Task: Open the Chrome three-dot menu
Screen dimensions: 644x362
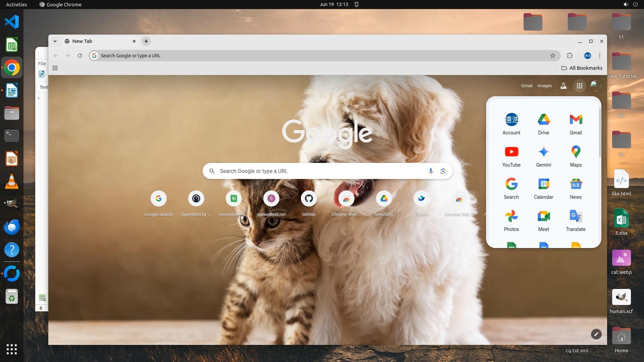Action: click(x=600, y=56)
